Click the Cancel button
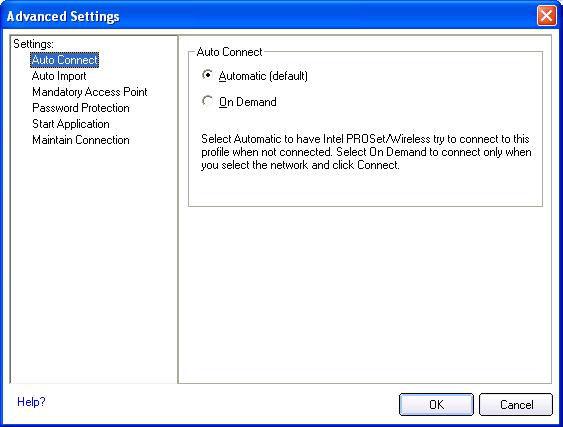The width and height of the screenshot is (563, 427). pyautogui.click(x=516, y=405)
